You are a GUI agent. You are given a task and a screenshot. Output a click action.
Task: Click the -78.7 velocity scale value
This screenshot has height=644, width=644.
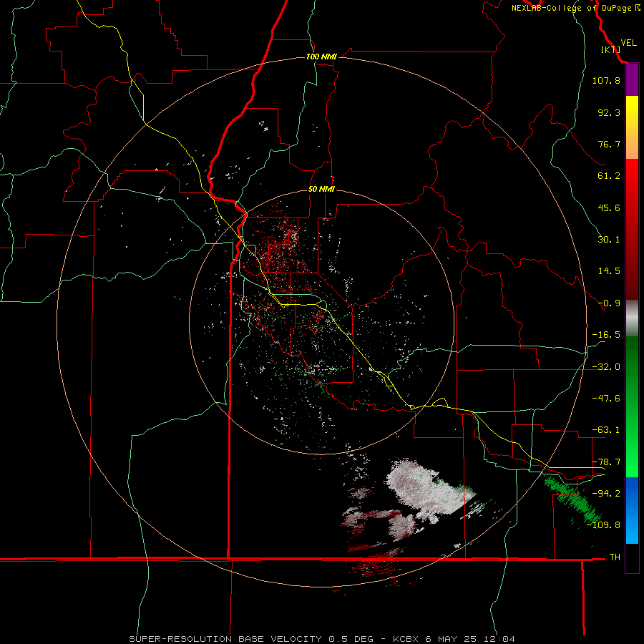(x=606, y=462)
